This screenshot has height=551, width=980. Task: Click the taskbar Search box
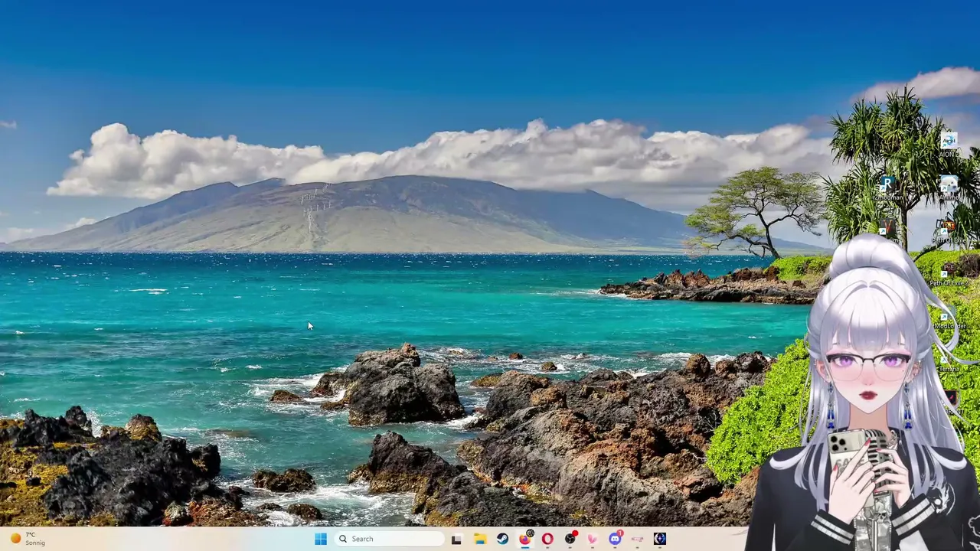click(x=389, y=539)
